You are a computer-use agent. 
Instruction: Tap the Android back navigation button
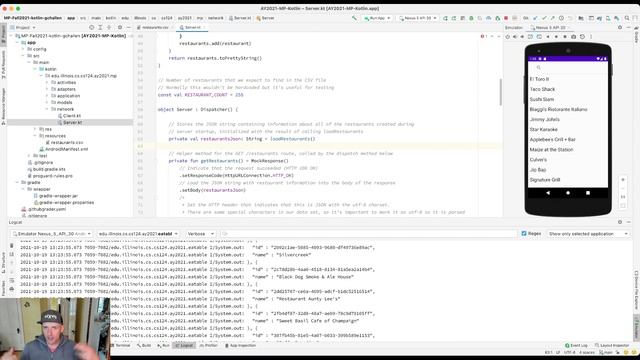tap(548, 193)
